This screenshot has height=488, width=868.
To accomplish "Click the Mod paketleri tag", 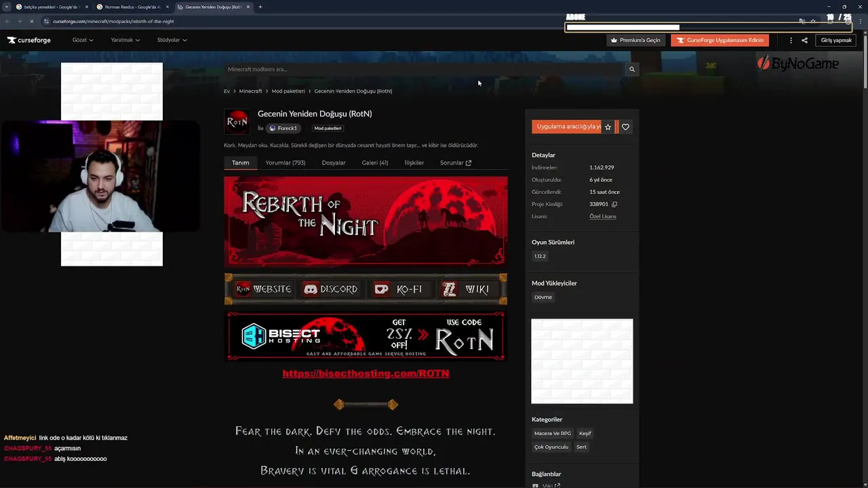I will [328, 128].
